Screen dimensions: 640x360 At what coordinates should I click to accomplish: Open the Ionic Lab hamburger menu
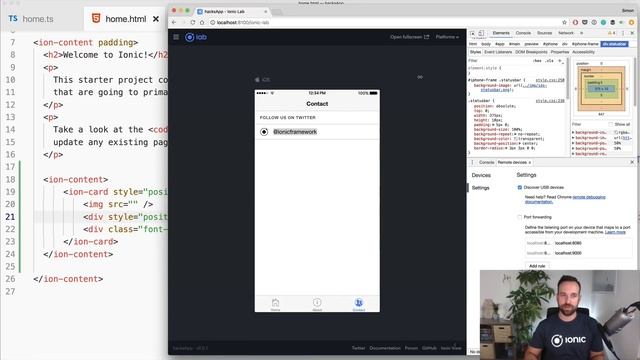(176, 37)
